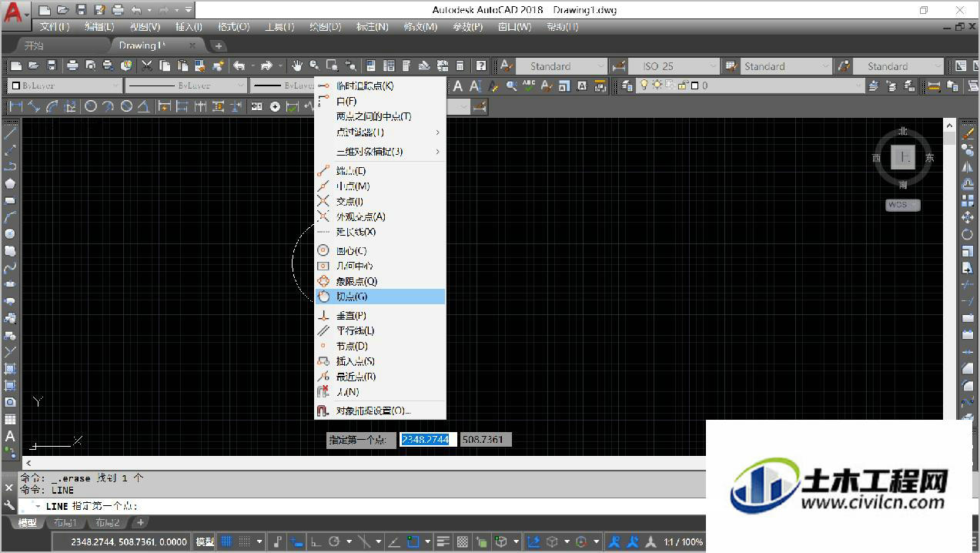Open the text style Standard dropdown
The width and height of the screenshot is (980, 553).
(562, 66)
